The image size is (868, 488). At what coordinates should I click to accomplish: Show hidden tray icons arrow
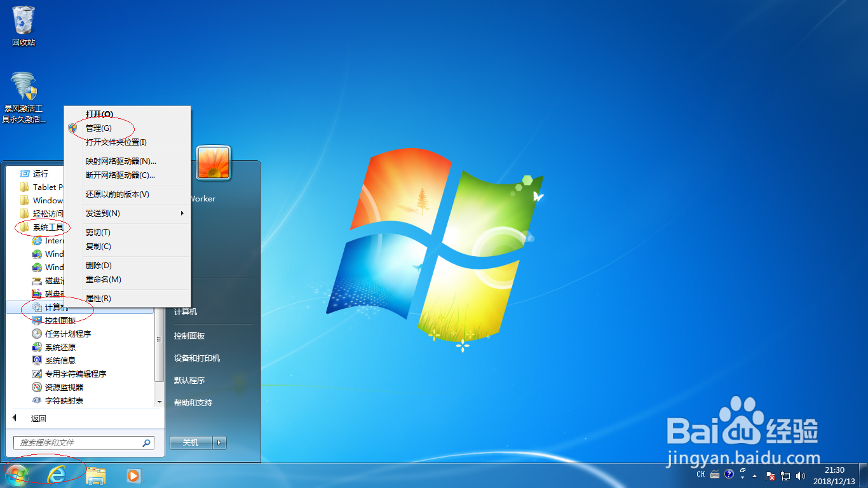[754, 475]
